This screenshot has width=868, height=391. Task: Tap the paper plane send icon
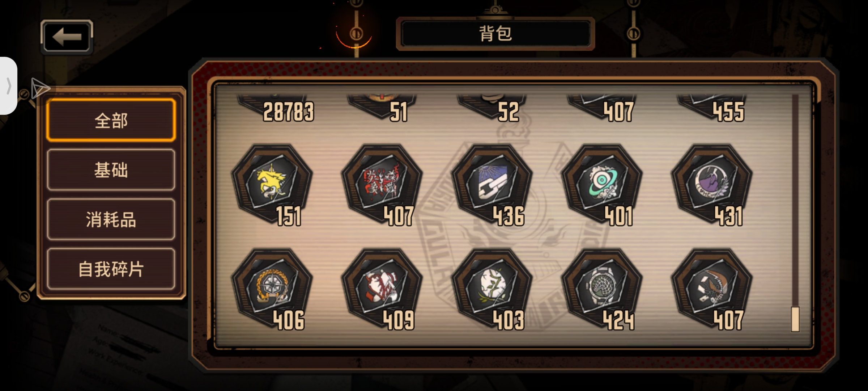click(x=40, y=88)
